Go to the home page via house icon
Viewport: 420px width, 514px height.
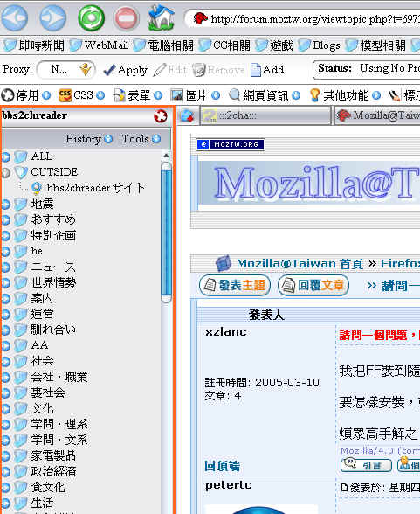tap(161, 17)
